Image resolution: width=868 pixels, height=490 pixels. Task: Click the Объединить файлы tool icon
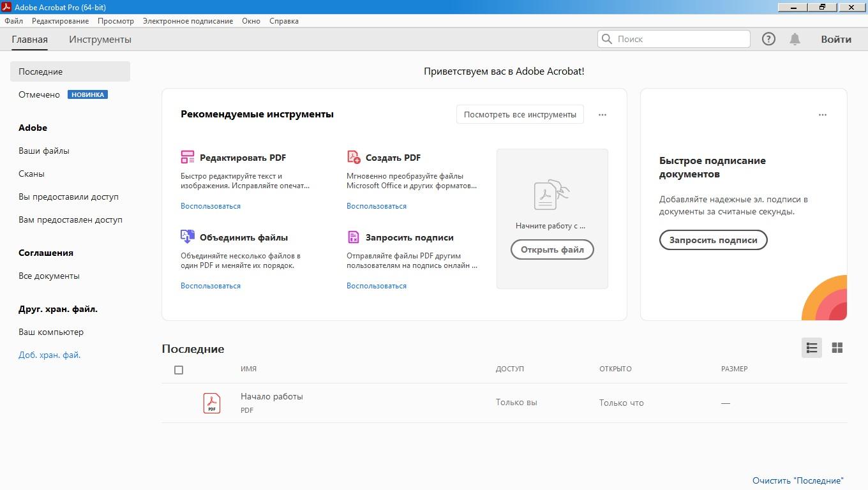pyautogui.click(x=187, y=237)
